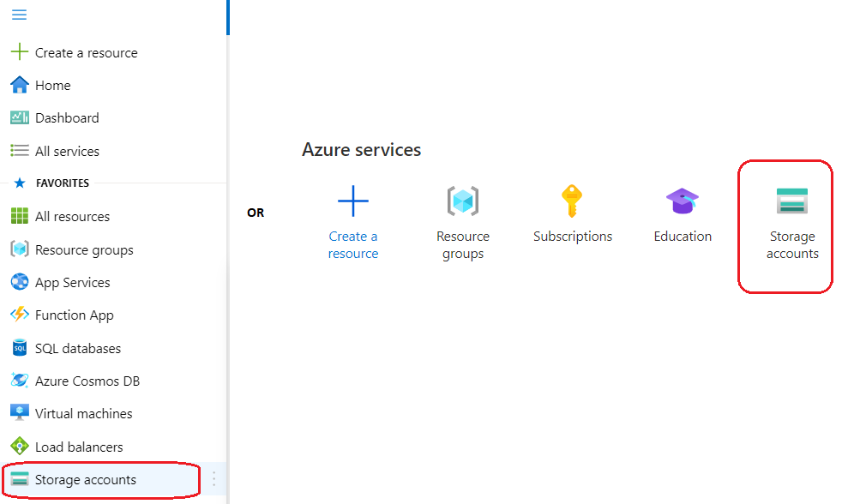Open Function App from favorites
The image size is (842, 504).
pyautogui.click(x=74, y=315)
